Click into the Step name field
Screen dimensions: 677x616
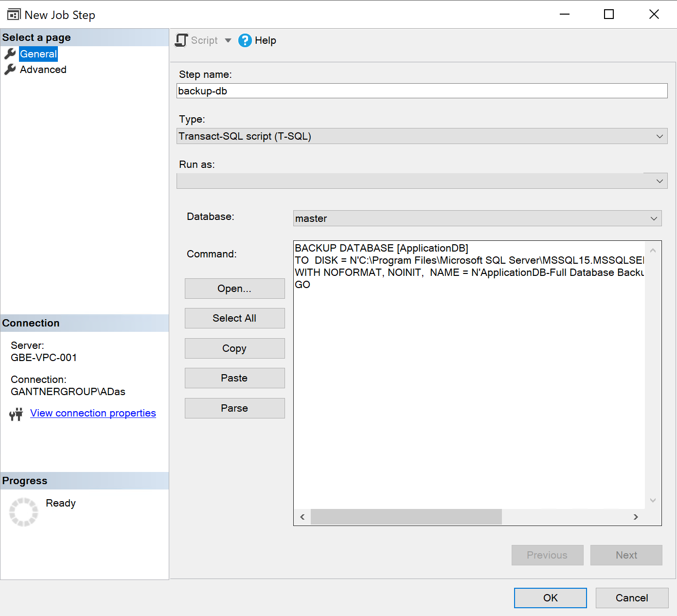[421, 91]
